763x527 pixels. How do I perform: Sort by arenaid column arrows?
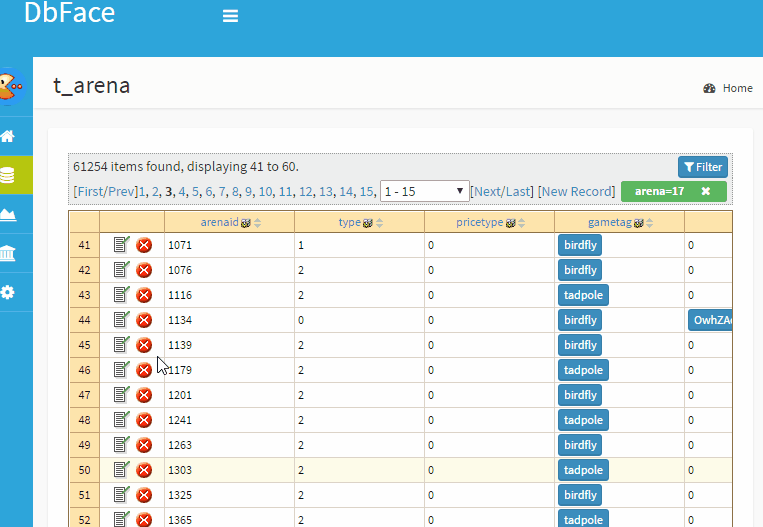(x=257, y=223)
